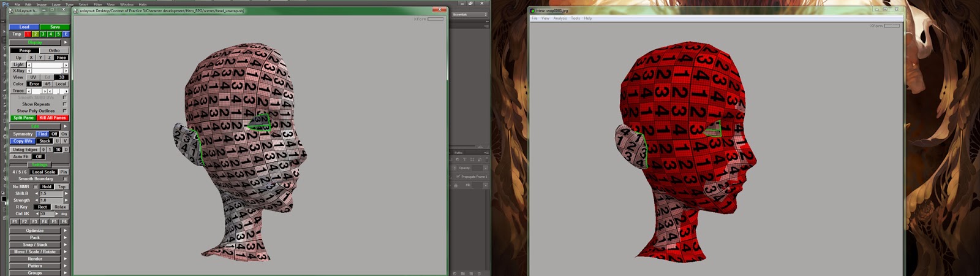
Task: Select Hold mode option
Action: pos(47,186)
